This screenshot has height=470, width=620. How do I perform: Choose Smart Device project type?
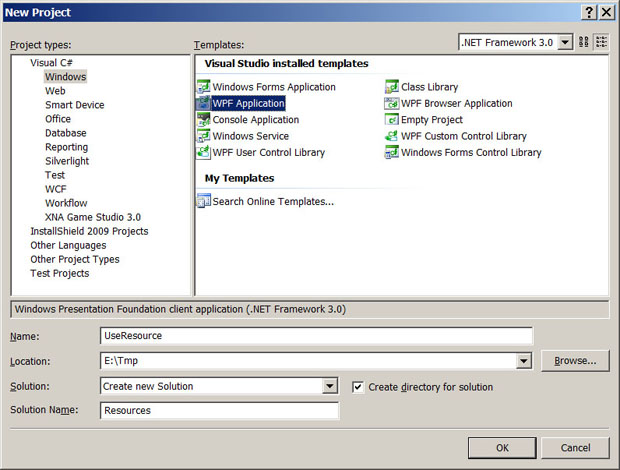[x=74, y=105]
